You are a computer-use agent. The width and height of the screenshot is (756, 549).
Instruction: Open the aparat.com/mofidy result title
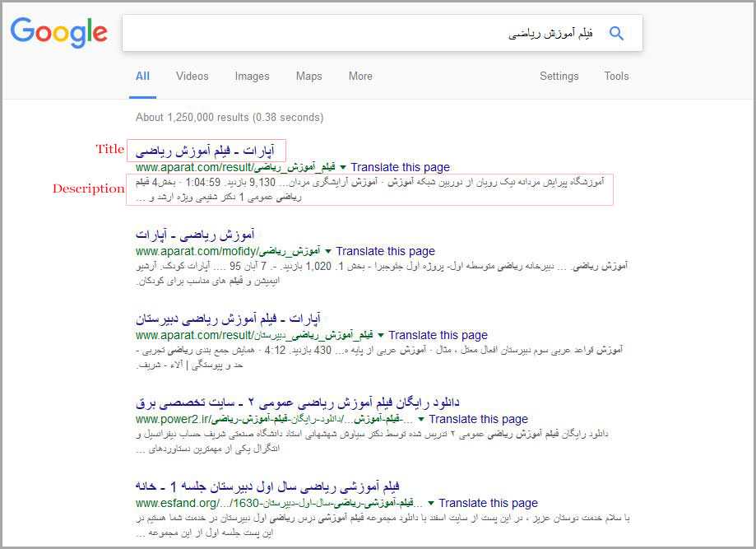195,235
